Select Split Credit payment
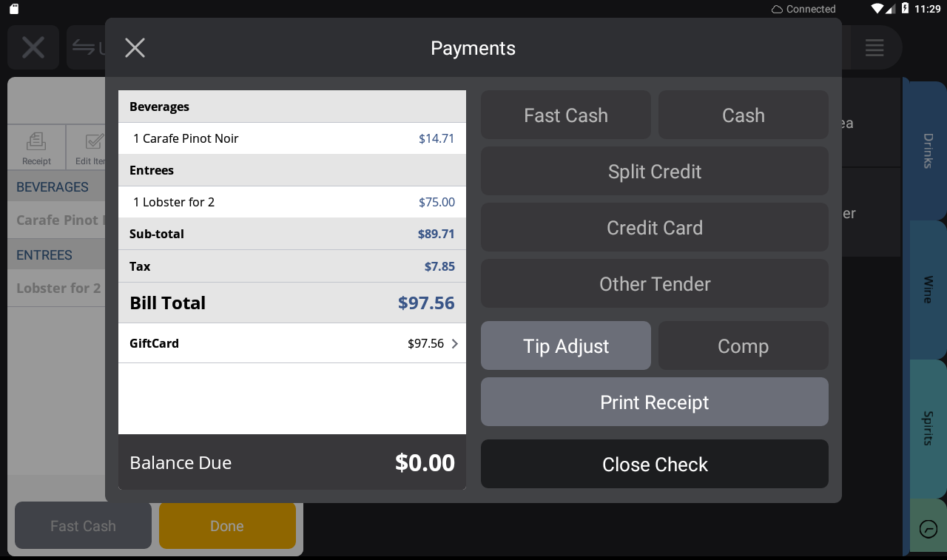The width and height of the screenshot is (947, 560). pos(654,171)
